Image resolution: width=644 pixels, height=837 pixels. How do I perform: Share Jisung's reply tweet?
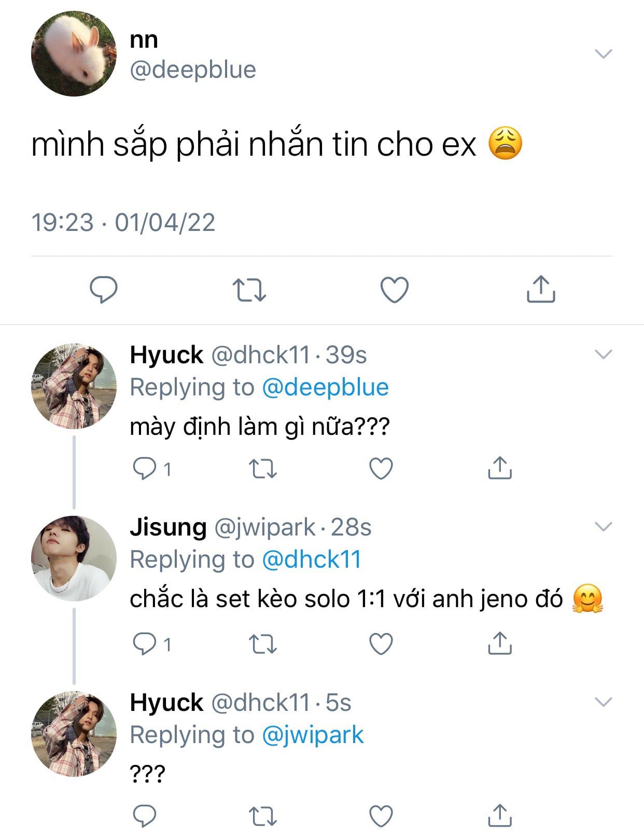click(500, 643)
